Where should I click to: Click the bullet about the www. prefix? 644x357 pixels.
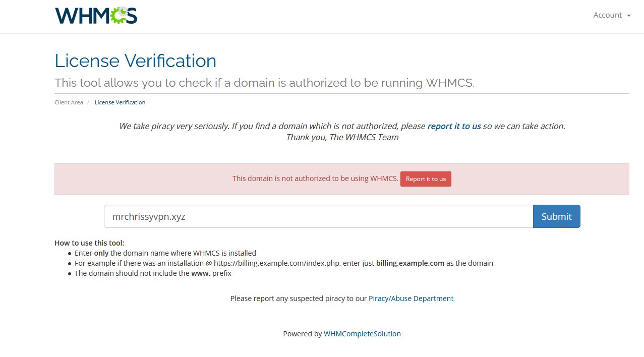[153, 273]
